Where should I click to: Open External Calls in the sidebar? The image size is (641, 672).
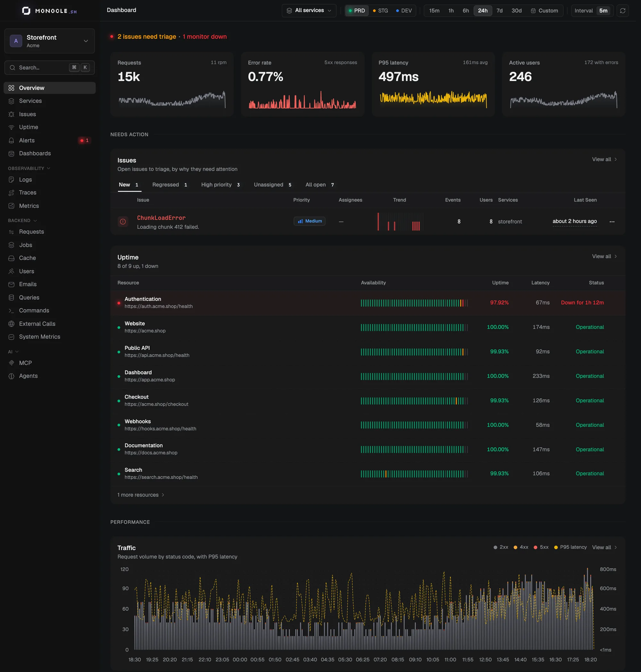(50, 324)
